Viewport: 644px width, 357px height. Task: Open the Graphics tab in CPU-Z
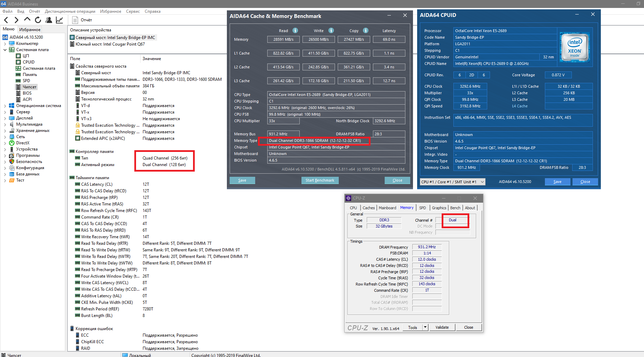pos(439,208)
